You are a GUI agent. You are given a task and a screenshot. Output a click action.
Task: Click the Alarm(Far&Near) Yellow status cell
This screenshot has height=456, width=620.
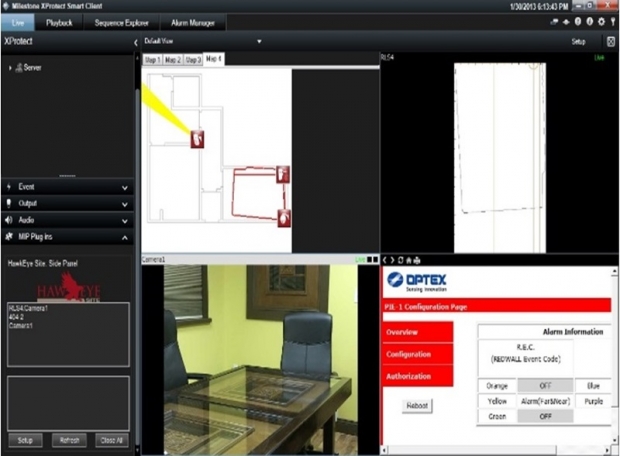tap(545, 401)
